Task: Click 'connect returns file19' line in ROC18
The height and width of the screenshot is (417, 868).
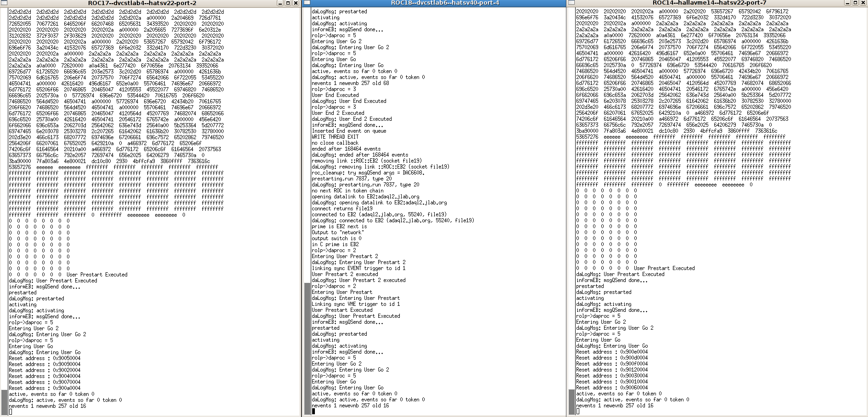Action: click(342, 208)
